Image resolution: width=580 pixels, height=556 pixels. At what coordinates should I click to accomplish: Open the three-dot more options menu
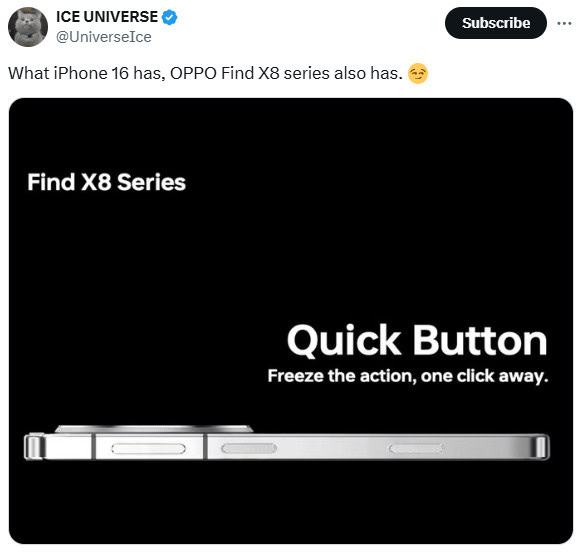tap(564, 23)
